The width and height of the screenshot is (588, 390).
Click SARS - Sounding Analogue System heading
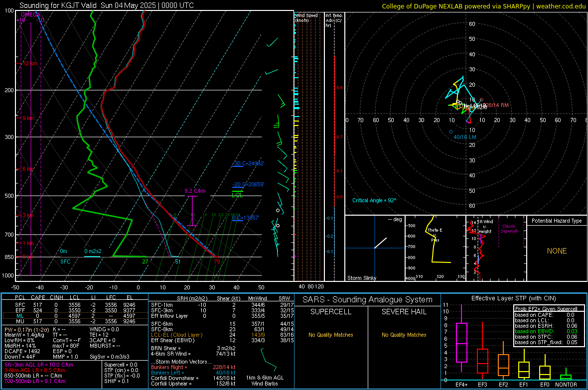[368, 300]
